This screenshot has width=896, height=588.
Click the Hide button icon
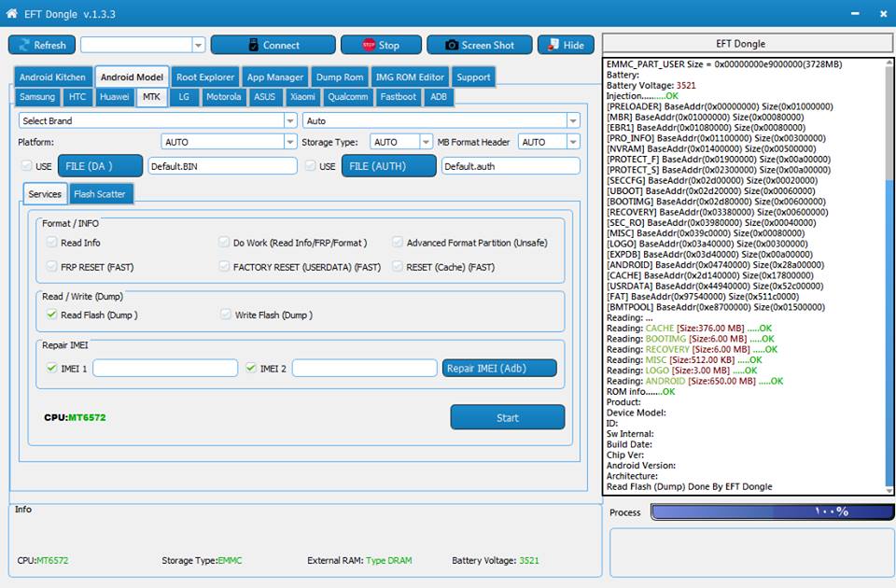[553, 45]
